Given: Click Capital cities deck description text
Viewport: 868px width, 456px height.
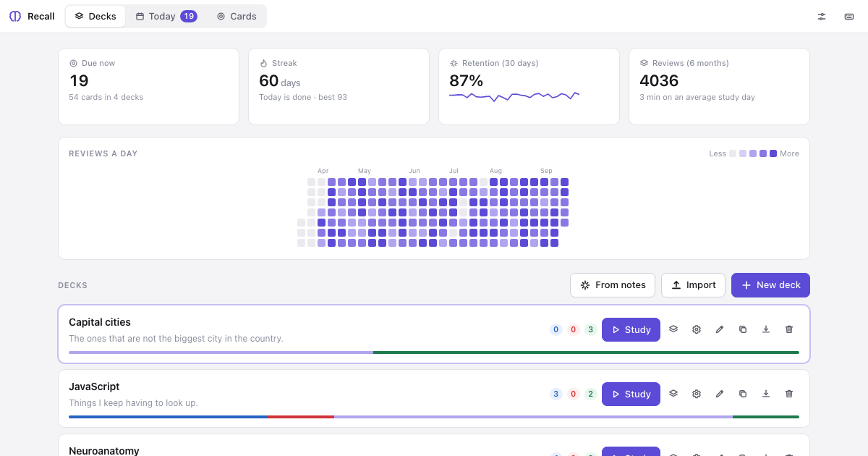Looking at the screenshot, I should pos(176,338).
